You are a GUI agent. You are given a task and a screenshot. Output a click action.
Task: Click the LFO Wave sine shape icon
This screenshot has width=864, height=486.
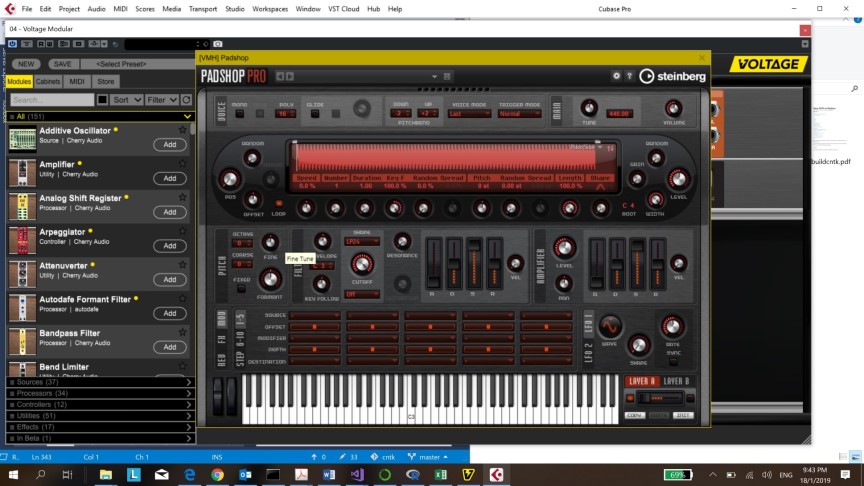coord(609,327)
